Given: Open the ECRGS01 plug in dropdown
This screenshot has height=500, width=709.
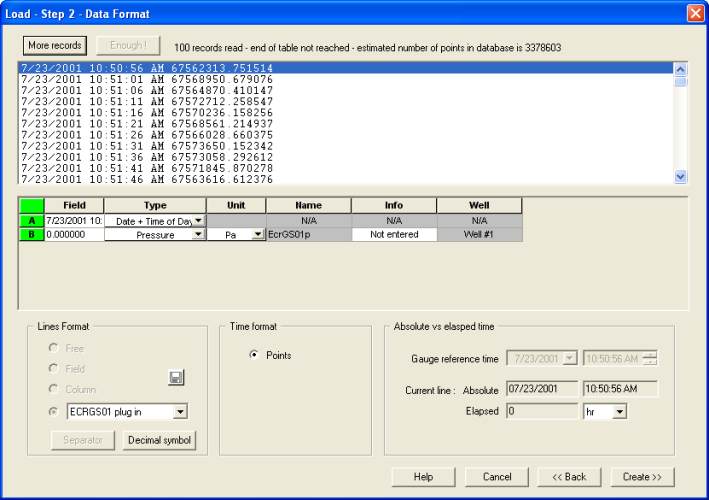Looking at the screenshot, I should [179, 411].
